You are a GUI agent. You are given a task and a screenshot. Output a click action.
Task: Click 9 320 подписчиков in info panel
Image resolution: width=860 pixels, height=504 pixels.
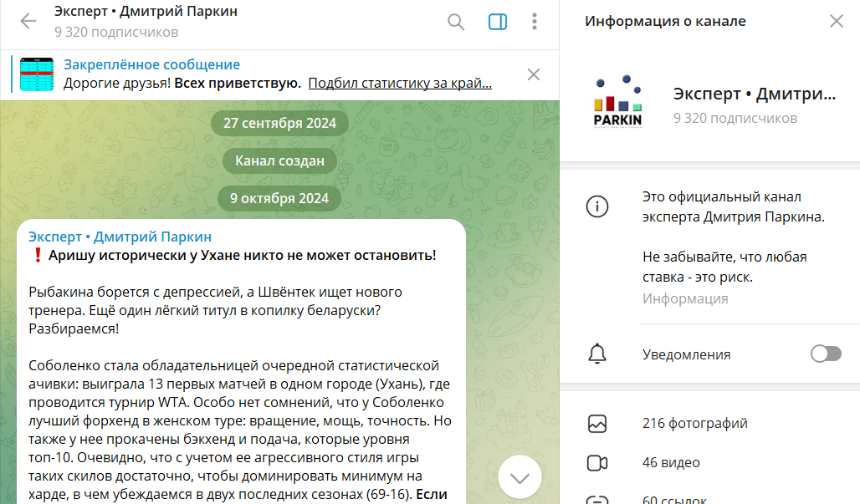click(x=735, y=119)
